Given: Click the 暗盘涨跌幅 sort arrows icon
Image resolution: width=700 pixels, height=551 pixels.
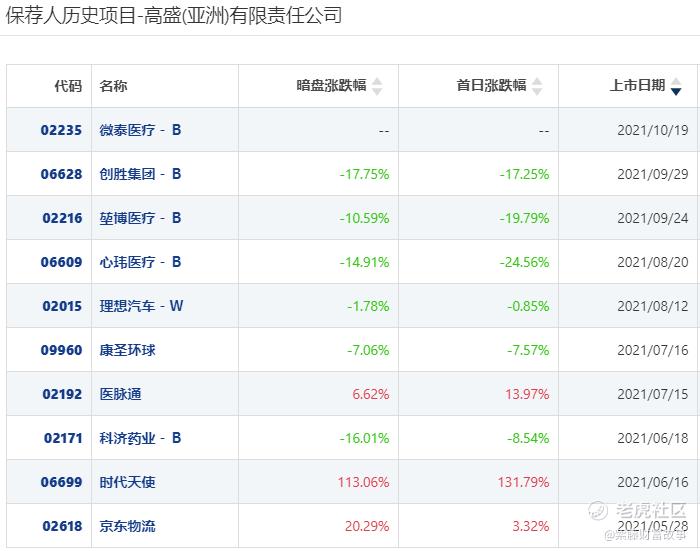Looking at the screenshot, I should pos(377,87).
